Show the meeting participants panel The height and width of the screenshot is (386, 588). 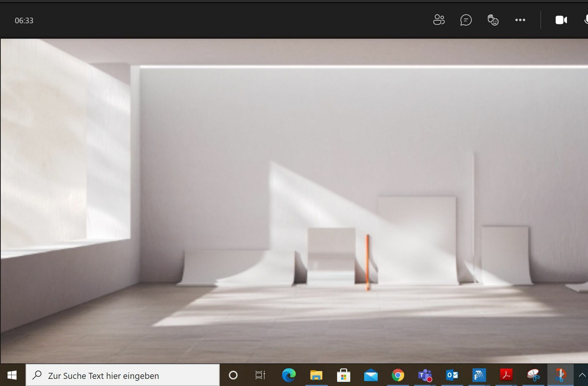[439, 20]
